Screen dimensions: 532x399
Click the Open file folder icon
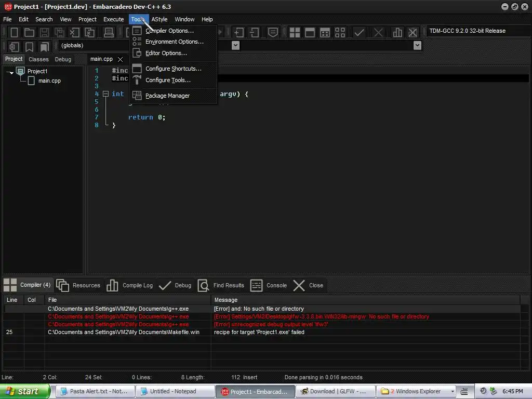[x=29, y=33]
